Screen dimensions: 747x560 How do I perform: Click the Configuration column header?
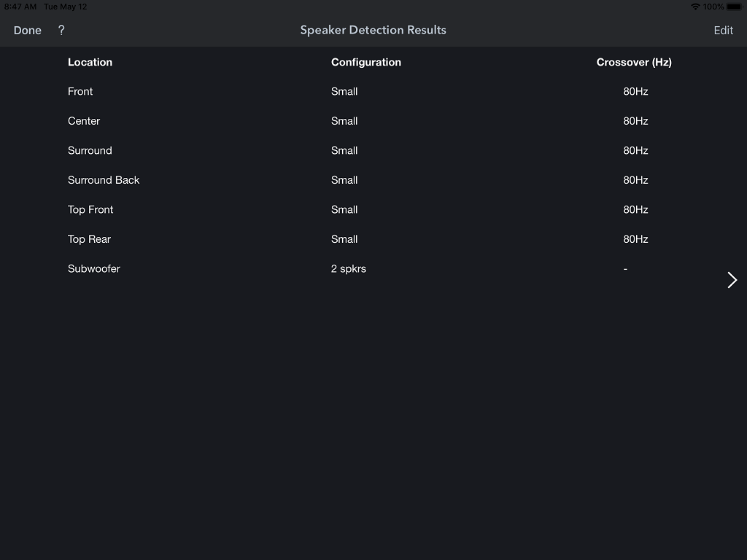point(366,62)
